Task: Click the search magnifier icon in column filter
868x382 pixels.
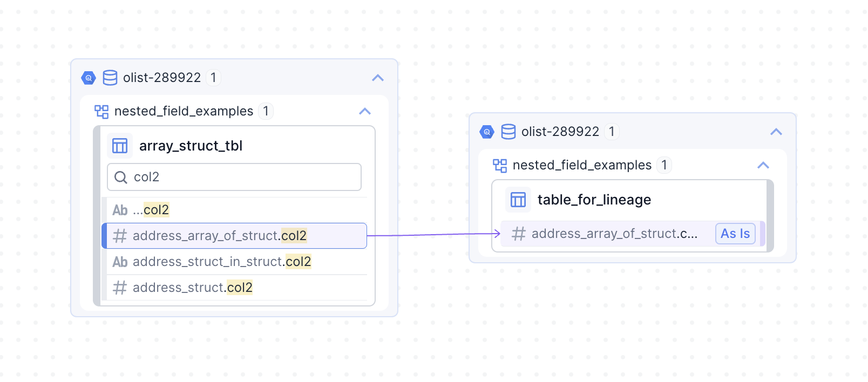Action: (x=121, y=177)
